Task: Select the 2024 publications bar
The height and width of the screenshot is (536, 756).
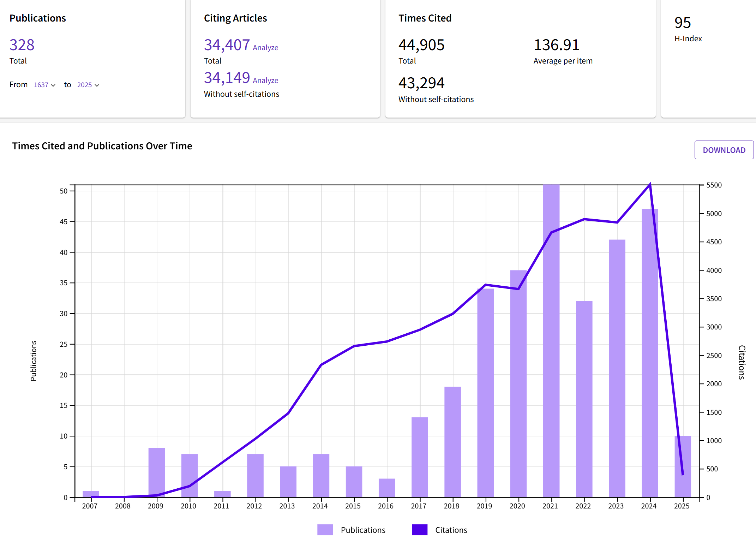Action: pos(650,353)
